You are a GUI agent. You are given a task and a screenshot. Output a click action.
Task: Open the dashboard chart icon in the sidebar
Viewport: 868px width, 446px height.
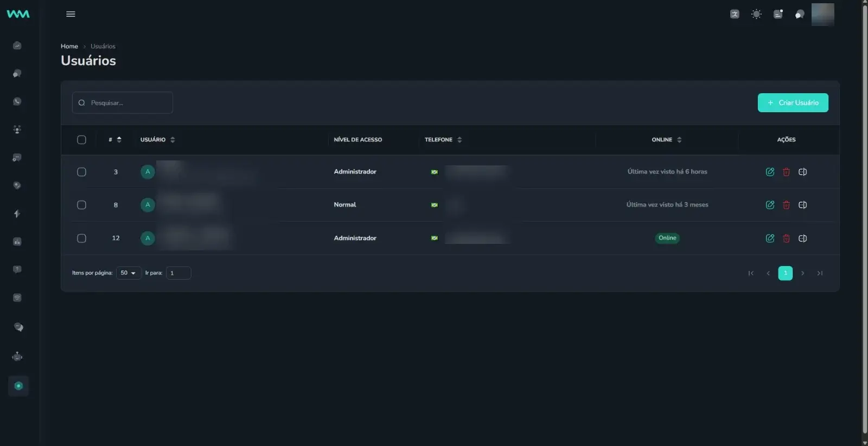pos(17,46)
